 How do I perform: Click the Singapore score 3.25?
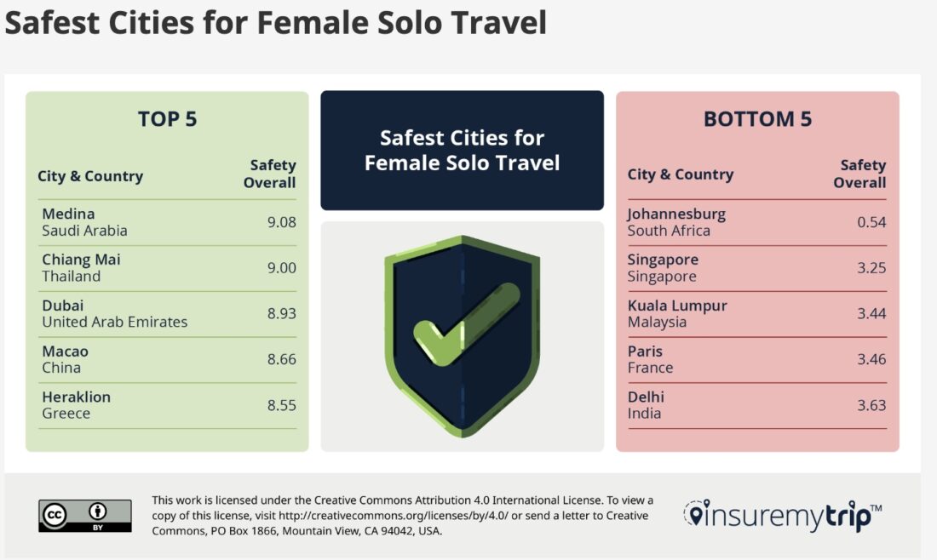click(872, 268)
